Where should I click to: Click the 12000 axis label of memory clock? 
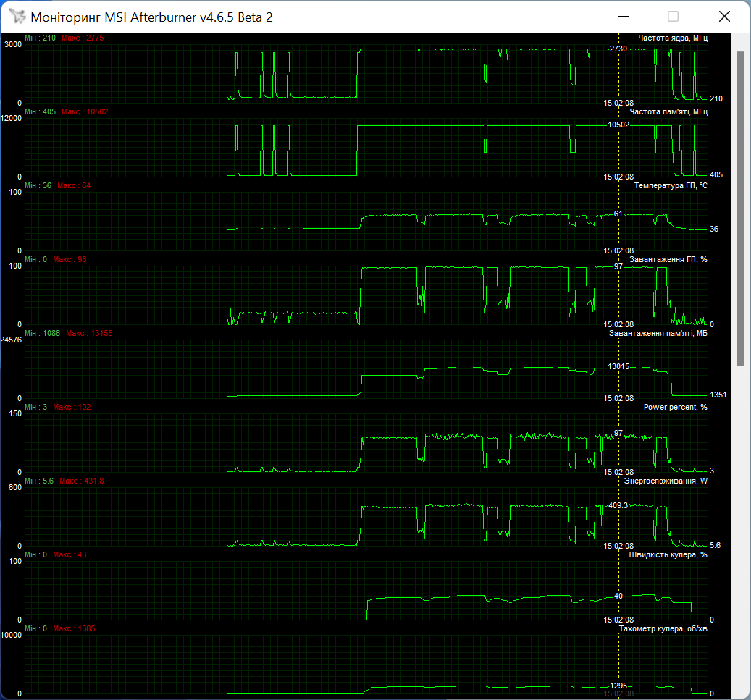point(12,118)
